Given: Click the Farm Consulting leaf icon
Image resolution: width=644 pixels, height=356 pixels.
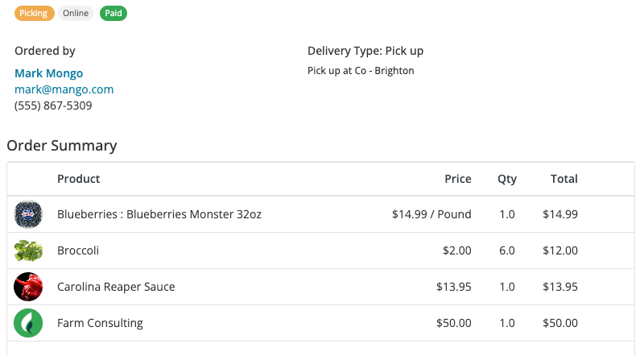Looking at the screenshot, I should [28, 323].
